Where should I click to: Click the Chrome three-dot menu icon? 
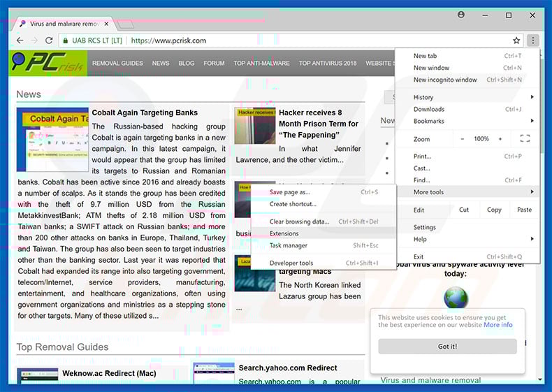532,41
